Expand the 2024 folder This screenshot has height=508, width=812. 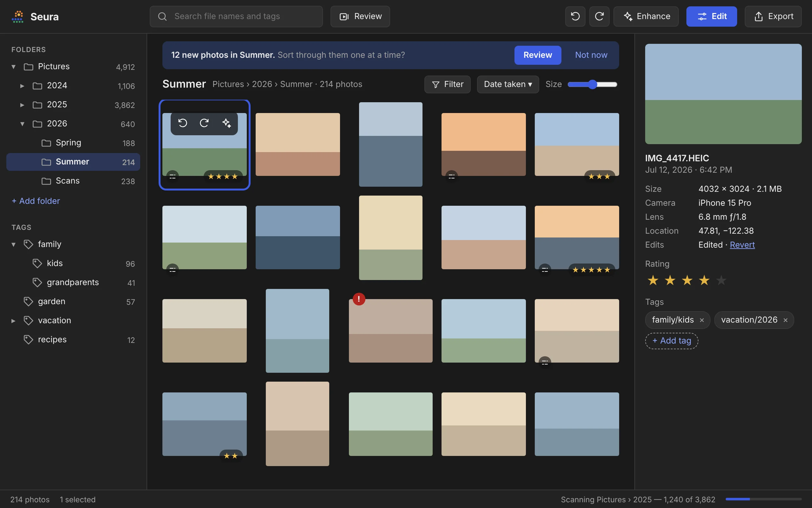point(22,86)
